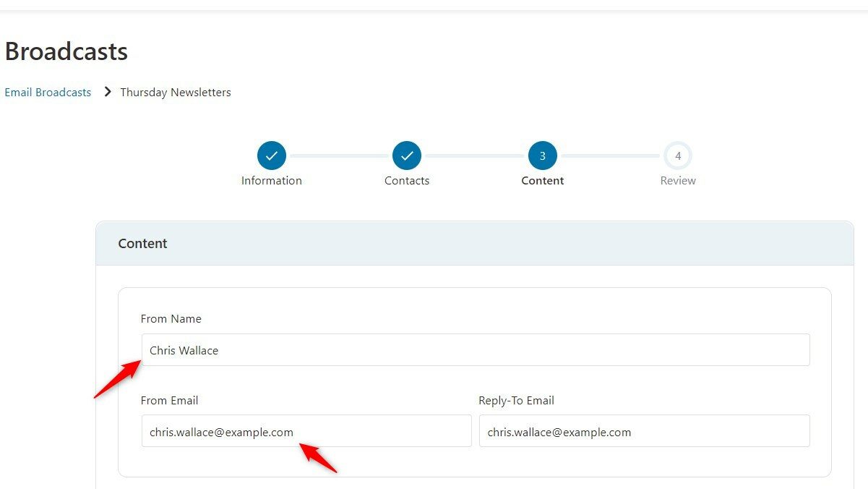Go to completed Contacts step circle
Image resolution: width=868 pixels, height=489 pixels.
pos(407,156)
